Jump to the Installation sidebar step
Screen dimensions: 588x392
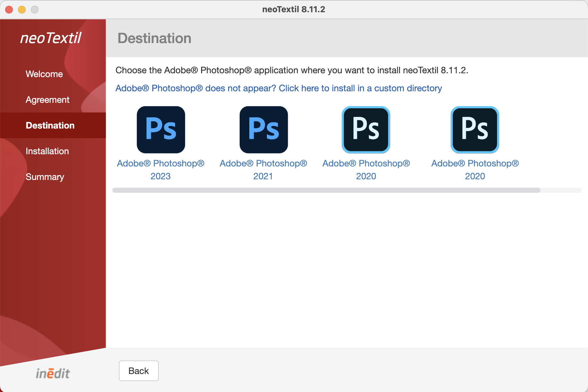tap(47, 151)
